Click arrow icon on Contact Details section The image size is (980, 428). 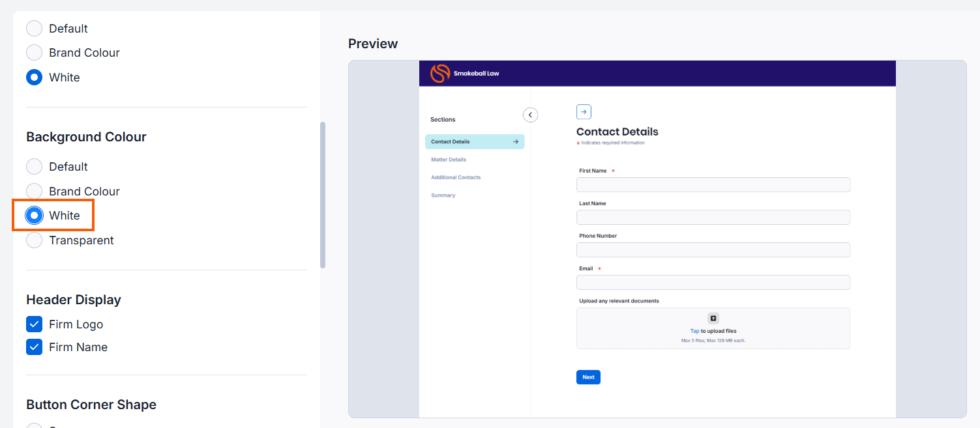516,141
